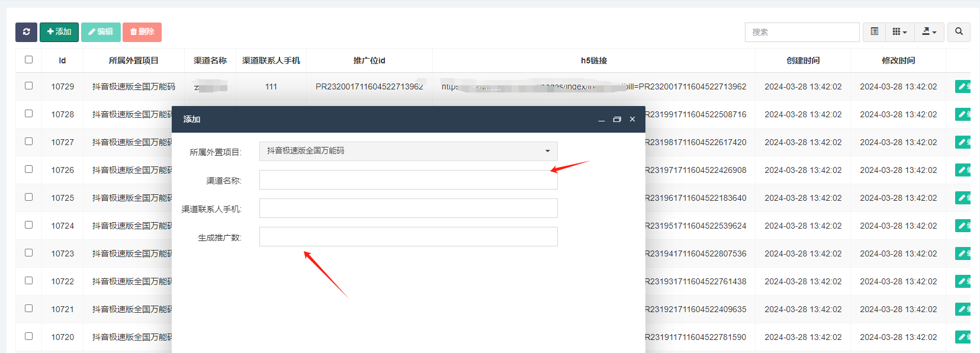Screen dimensions: 980x353
Task: Click the 所属外置项目 column header
Action: [134, 60]
